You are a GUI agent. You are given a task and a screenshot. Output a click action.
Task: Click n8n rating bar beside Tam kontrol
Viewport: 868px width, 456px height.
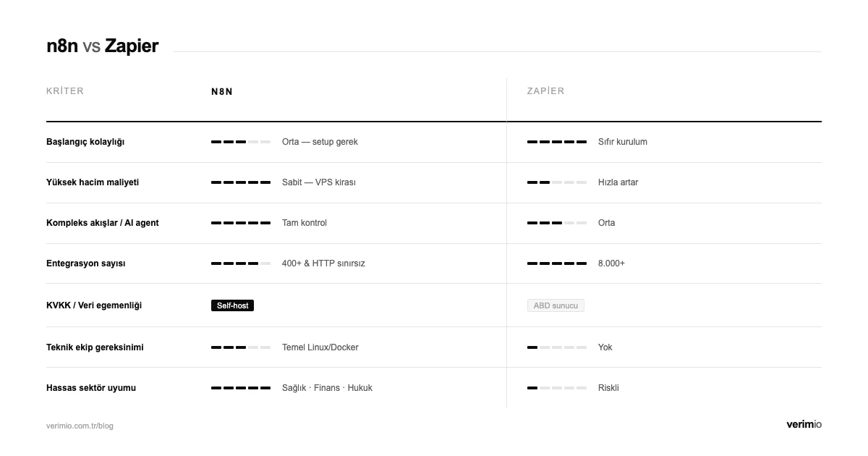point(241,223)
